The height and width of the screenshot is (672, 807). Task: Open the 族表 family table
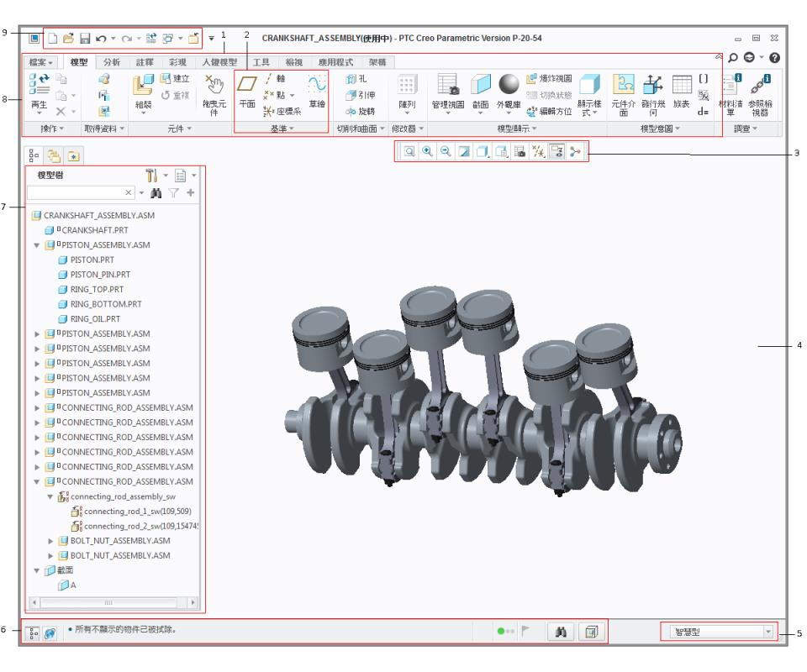(682, 92)
